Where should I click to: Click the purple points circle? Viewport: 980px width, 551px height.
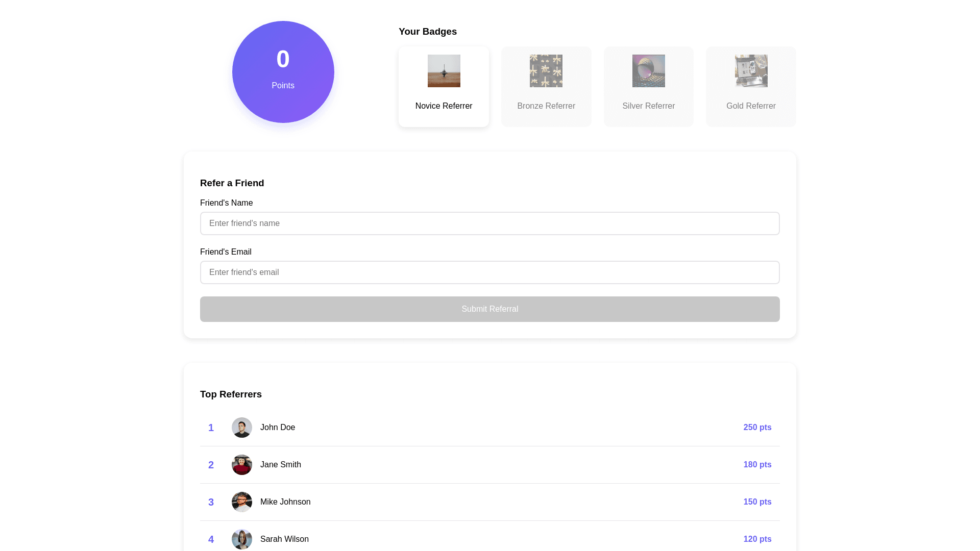tap(283, 72)
